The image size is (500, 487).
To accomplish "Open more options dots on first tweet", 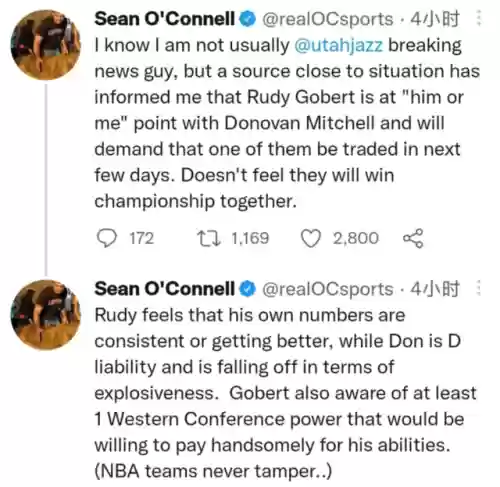I will tap(479, 18).
